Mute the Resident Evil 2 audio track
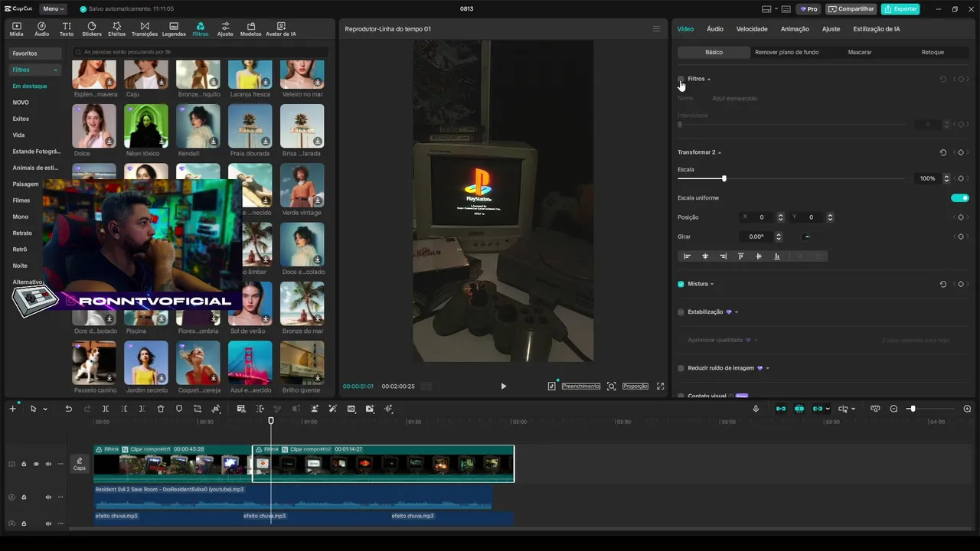This screenshot has height=551, width=980. click(x=48, y=497)
